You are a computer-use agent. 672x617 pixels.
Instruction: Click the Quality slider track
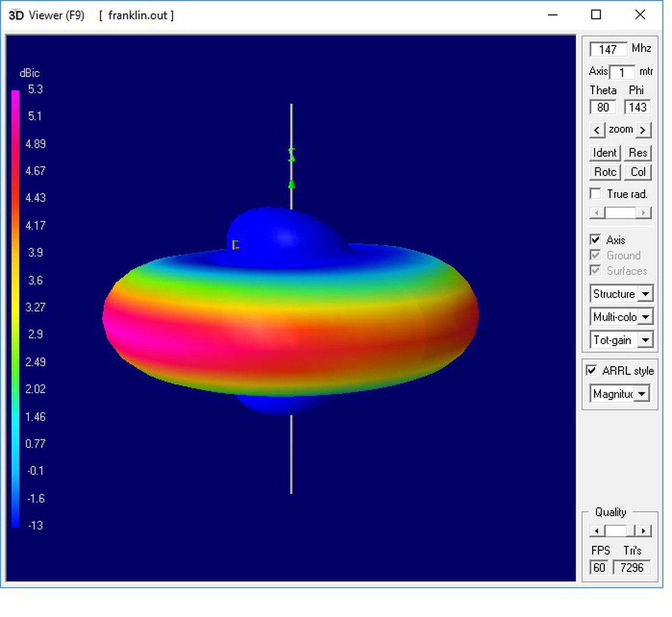621,531
